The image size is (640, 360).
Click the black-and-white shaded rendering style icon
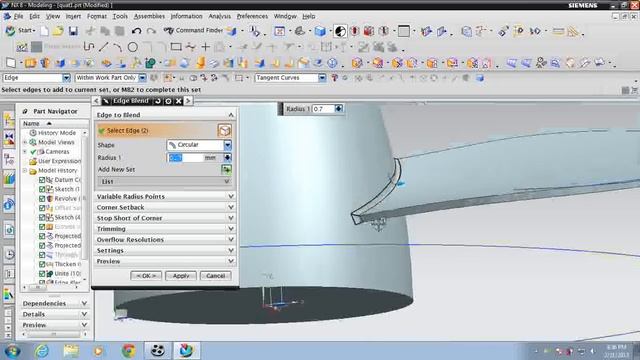[340, 31]
